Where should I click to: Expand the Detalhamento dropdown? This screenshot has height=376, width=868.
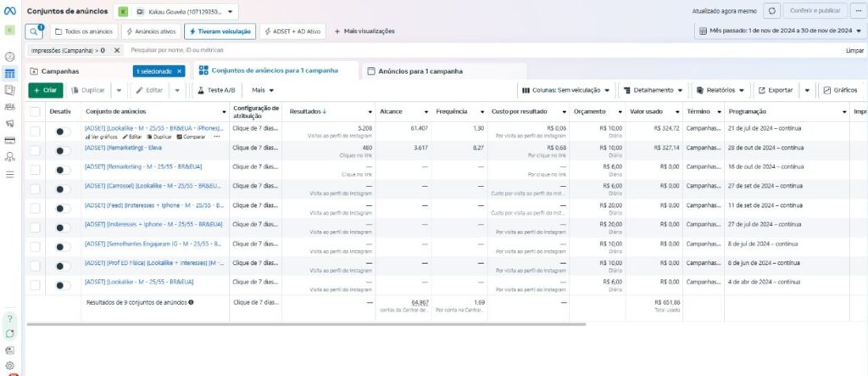pos(654,90)
